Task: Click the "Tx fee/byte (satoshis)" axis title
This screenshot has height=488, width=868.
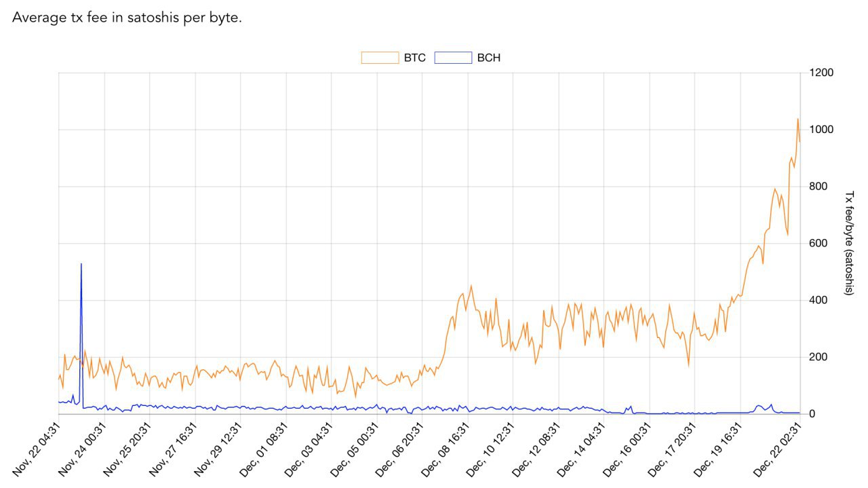Action: pyautogui.click(x=848, y=243)
